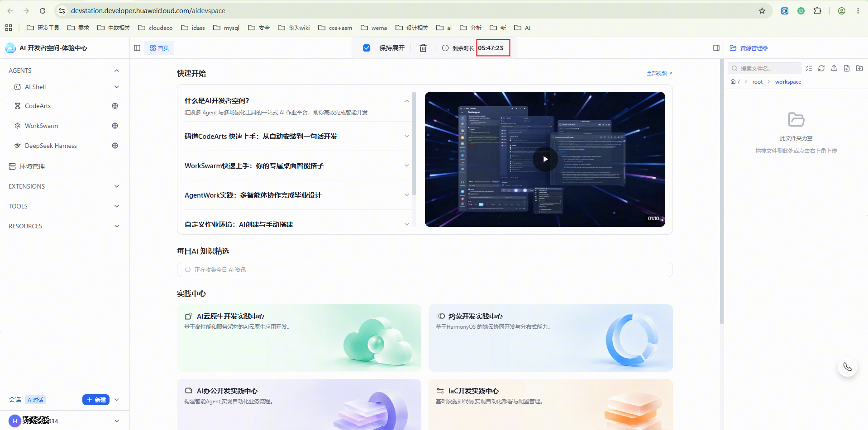The height and width of the screenshot is (430, 868).
Task: Click the upload file icon
Action: point(834,68)
